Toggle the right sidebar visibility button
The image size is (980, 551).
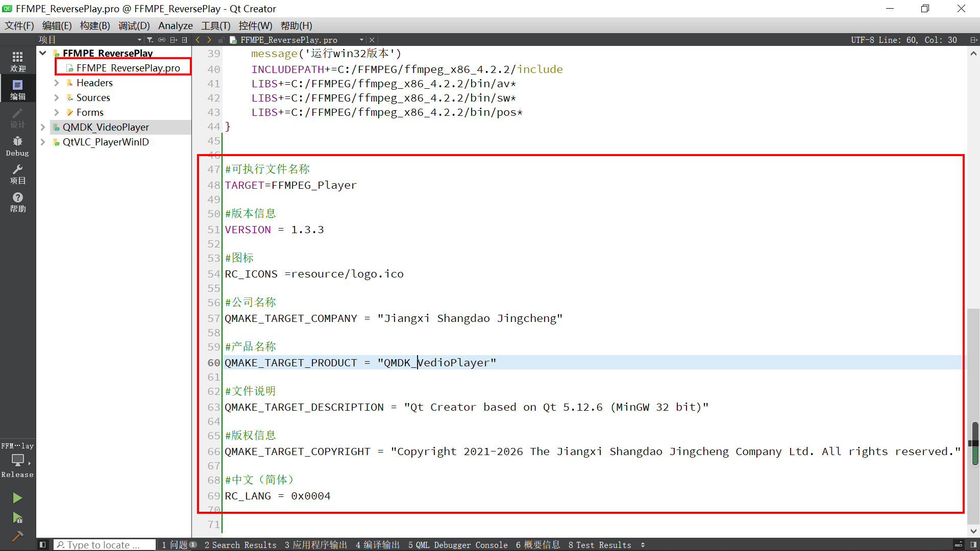click(x=973, y=545)
